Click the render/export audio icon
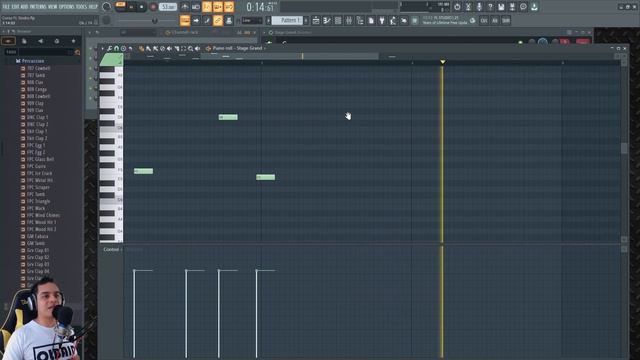The image size is (640, 360). pos(512,7)
